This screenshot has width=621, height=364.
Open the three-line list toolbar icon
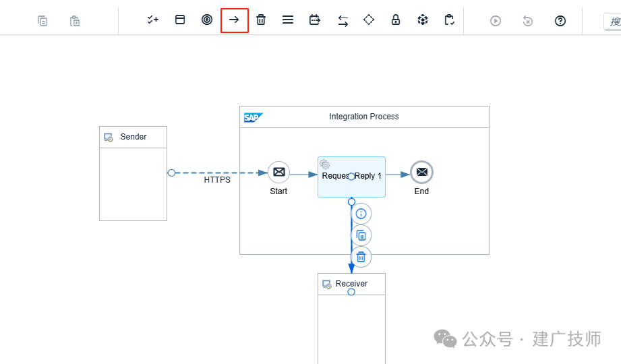click(288, 20)
